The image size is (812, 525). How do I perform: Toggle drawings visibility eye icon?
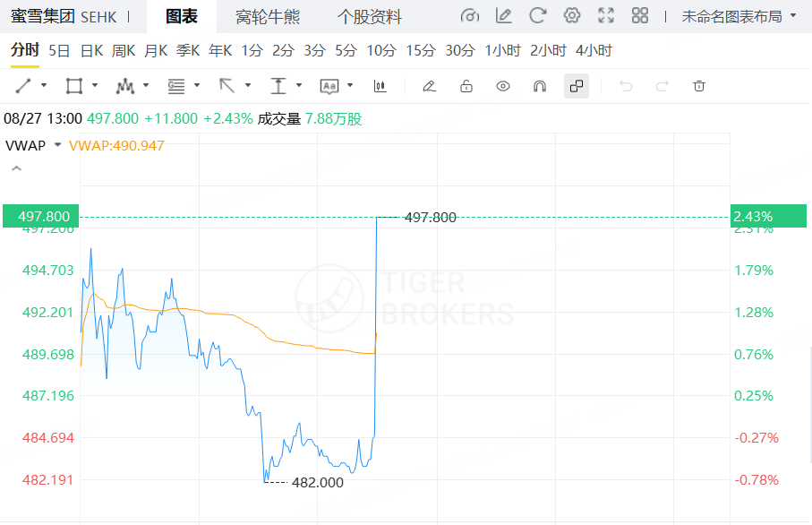tap(503, 86)
